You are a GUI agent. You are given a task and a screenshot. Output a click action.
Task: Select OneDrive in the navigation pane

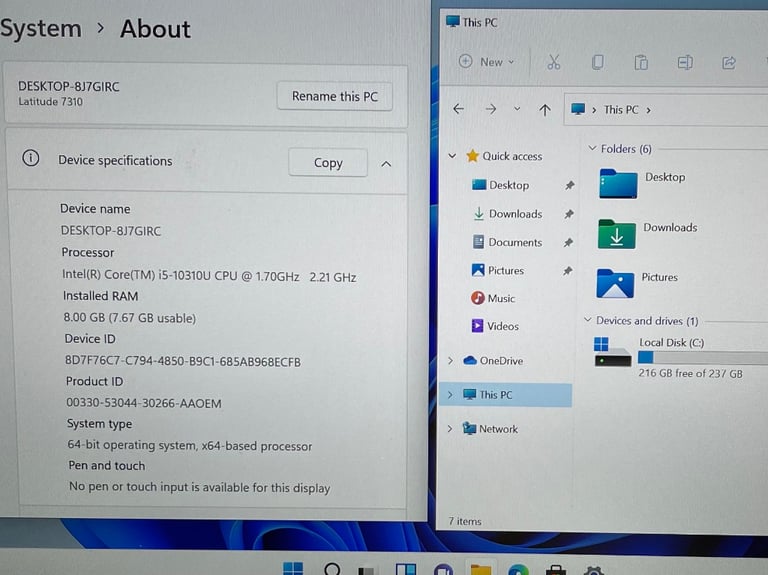501,361
